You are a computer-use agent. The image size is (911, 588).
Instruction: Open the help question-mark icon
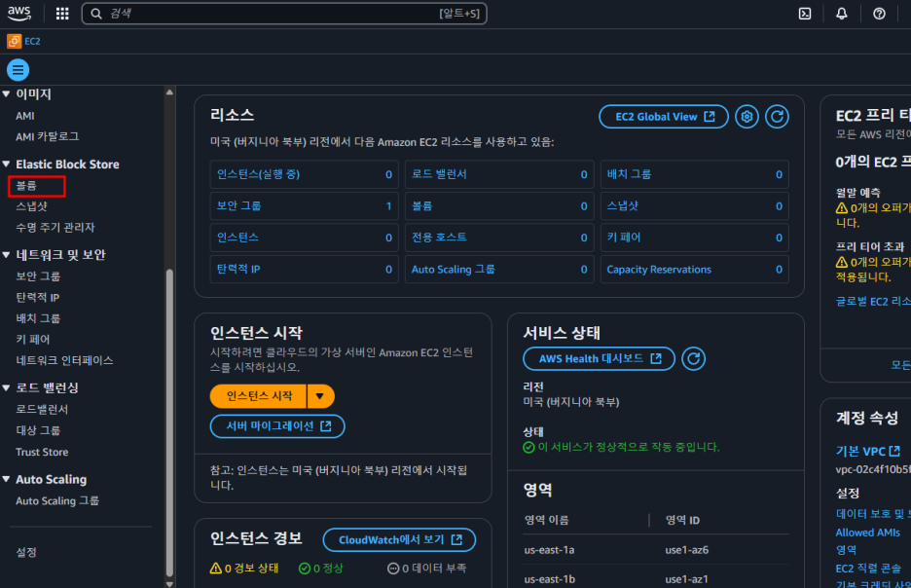(879, 14)
